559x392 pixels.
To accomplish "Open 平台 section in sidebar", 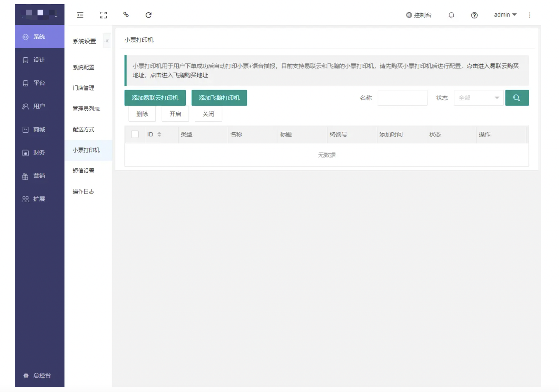I will tap(40, 83).
